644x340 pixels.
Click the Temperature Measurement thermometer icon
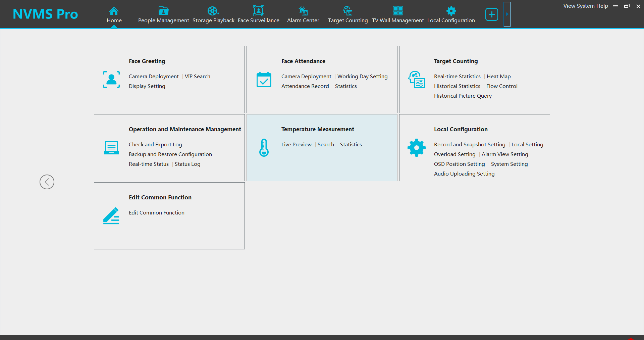(x=264, y=148)
